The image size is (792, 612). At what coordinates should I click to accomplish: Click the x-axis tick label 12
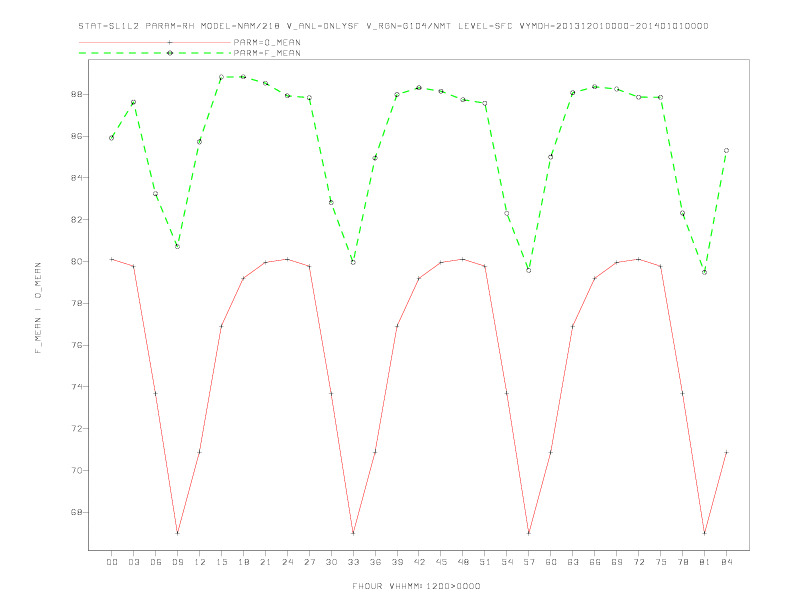pos(200,562)
